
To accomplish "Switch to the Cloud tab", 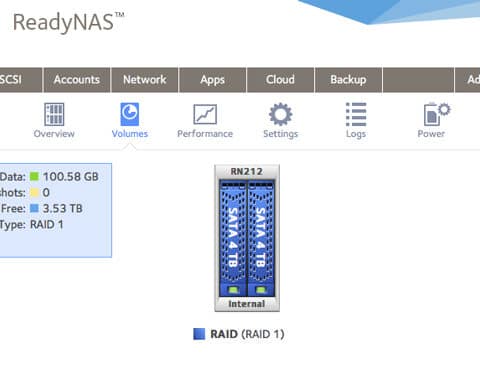I will (x=281, y=80).
